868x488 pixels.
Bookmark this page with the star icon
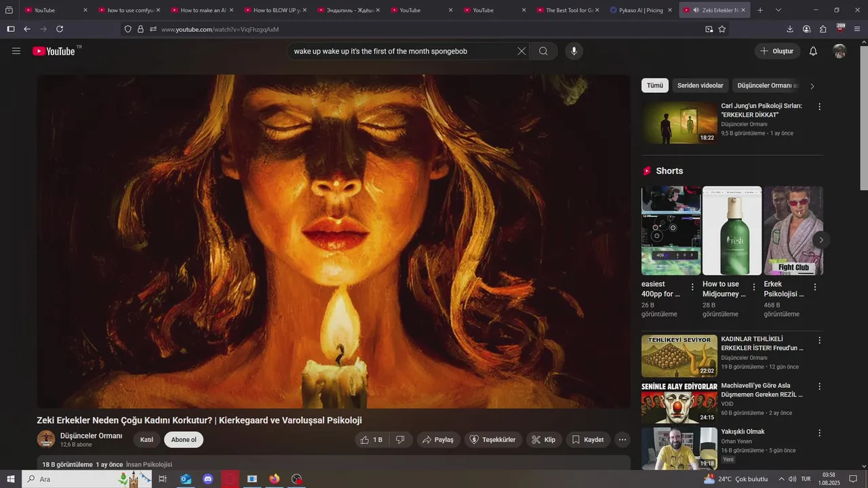tap(722, 29)
